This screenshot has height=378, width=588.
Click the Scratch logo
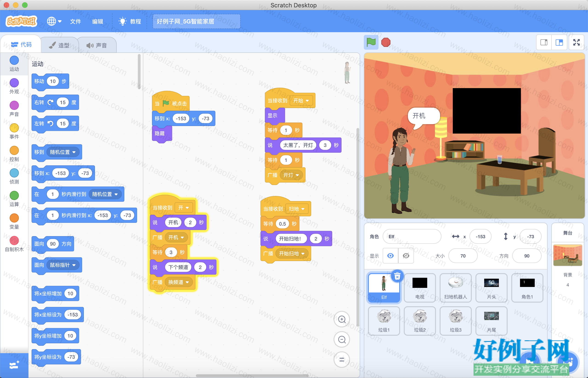21,21
